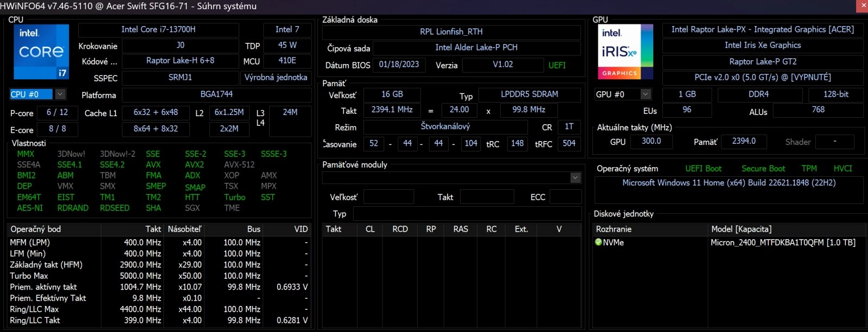
Task: Click the Secure Boot indicator
Action: coord(763,169)
